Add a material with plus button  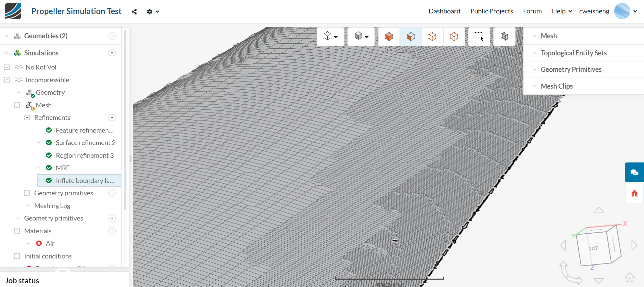pos(112,231)
